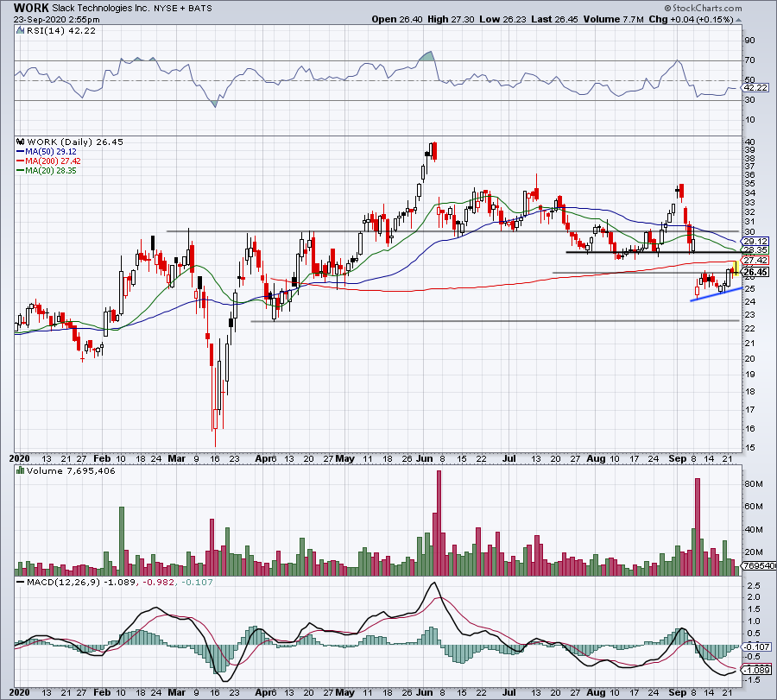Click the Volume 7.7M header value
This screenshot has height=700, width=777.
tap(614, 19)
